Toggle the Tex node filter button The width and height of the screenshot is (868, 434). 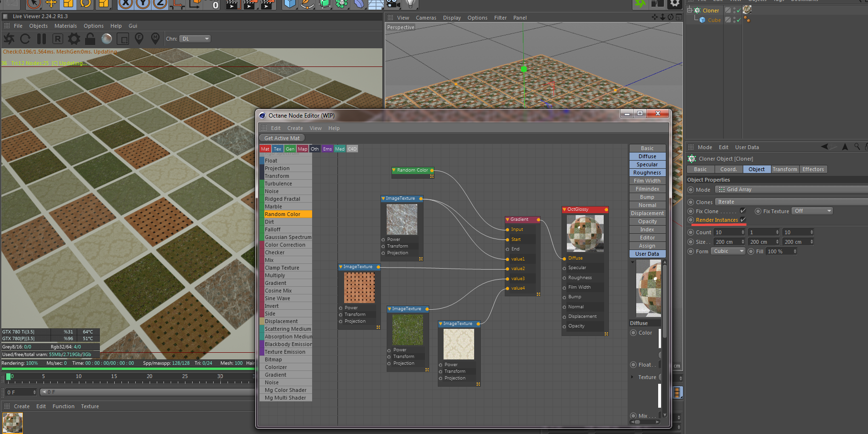pos(277,149)
